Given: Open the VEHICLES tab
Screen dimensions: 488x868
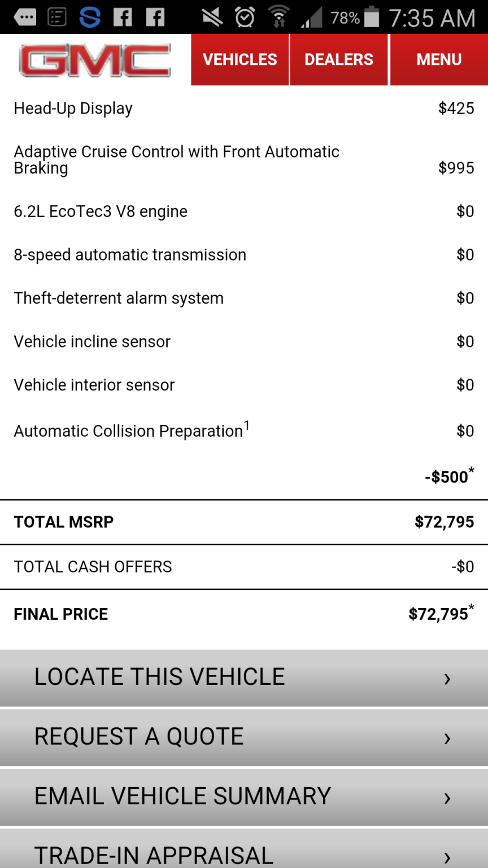Looking at the screenshot, I should point(240,60).
